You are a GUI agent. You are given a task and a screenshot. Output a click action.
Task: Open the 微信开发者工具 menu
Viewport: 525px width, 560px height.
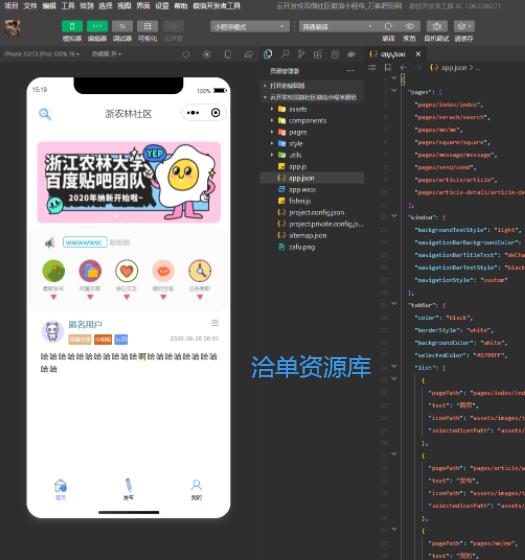(216, 6)
